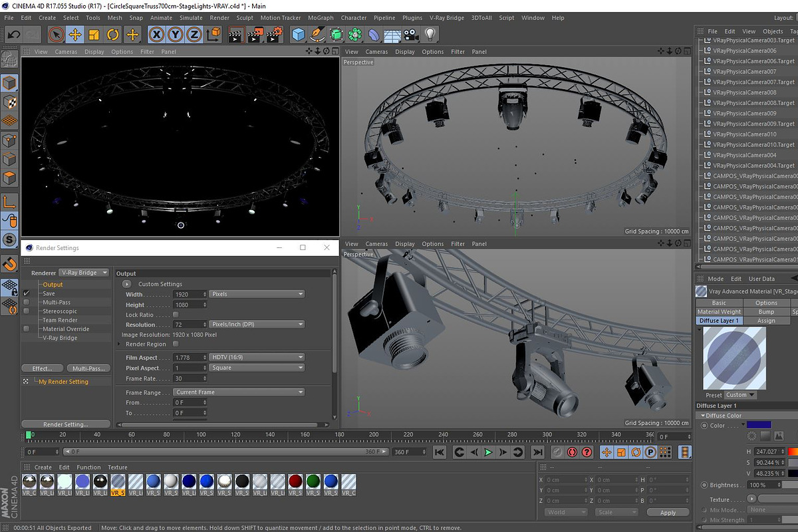This screenshot has width=798, height=532.
Task: Open the Current Frame range dropdown
Action: click(x=239, y=392)
